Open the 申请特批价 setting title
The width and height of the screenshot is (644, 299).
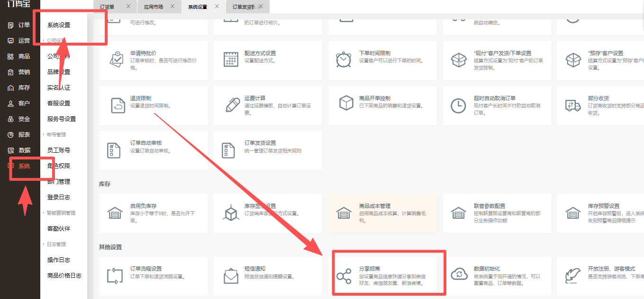click(143, 54)
